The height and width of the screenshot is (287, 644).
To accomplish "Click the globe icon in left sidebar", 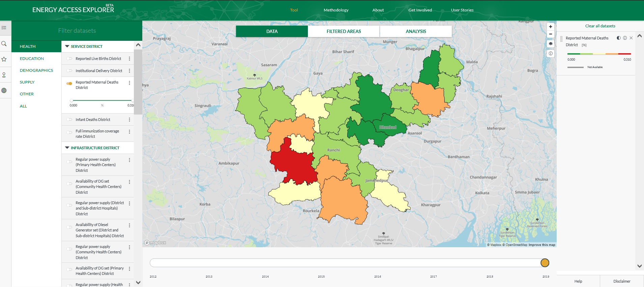I will tap(4, 90).
